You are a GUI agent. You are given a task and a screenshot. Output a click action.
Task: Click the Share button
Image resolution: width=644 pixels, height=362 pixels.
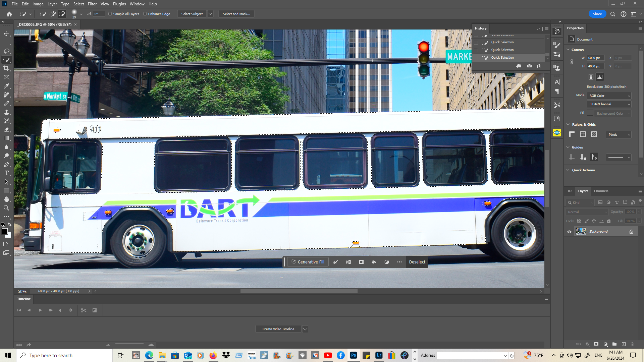(x=597, y=14)
